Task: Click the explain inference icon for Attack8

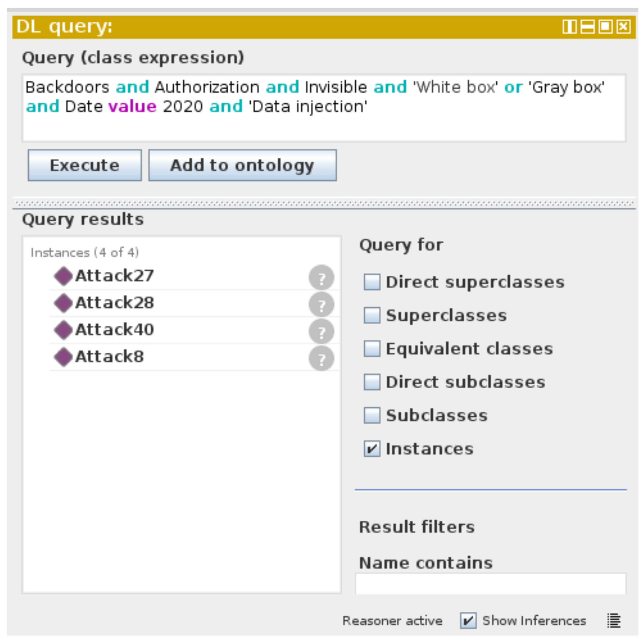Action: [x=321, y=358]
